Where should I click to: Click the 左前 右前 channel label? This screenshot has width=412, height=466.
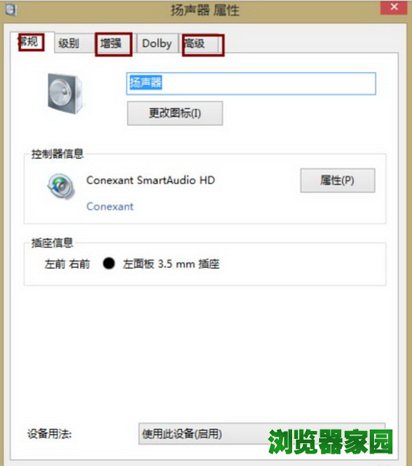(67, 264)
